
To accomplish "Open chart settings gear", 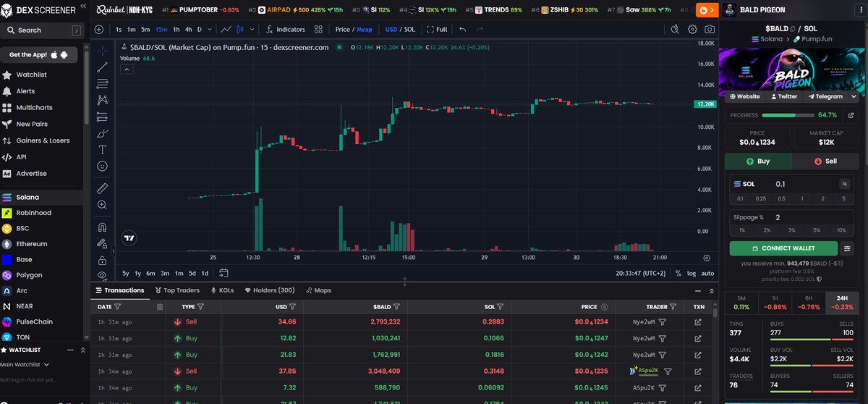I will pyautogui.click(x=692, y=30).
